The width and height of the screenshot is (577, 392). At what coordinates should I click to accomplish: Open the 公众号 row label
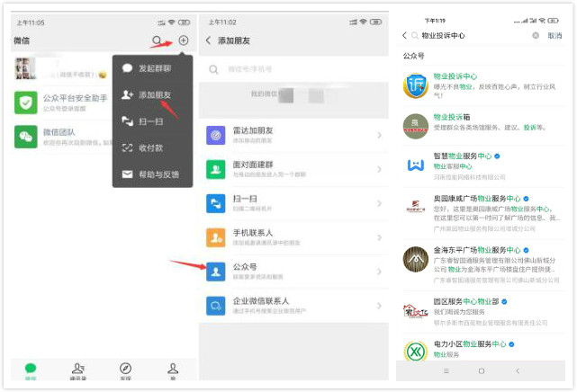click(245, 267)
